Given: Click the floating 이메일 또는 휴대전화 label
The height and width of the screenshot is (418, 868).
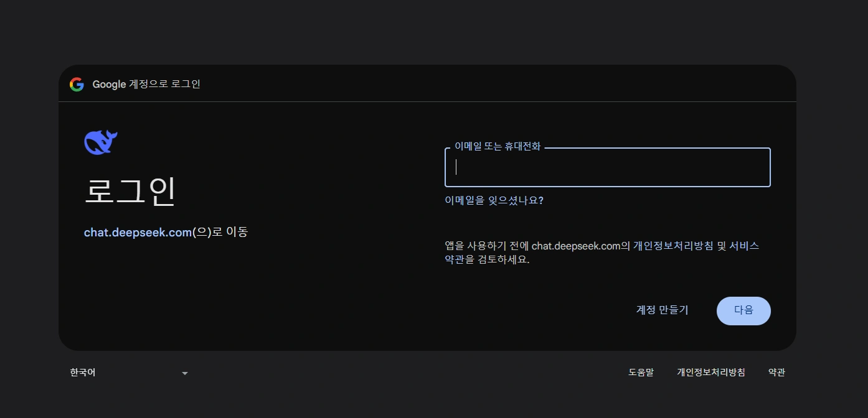Looking at the screenshot, I should click(498, 147).
